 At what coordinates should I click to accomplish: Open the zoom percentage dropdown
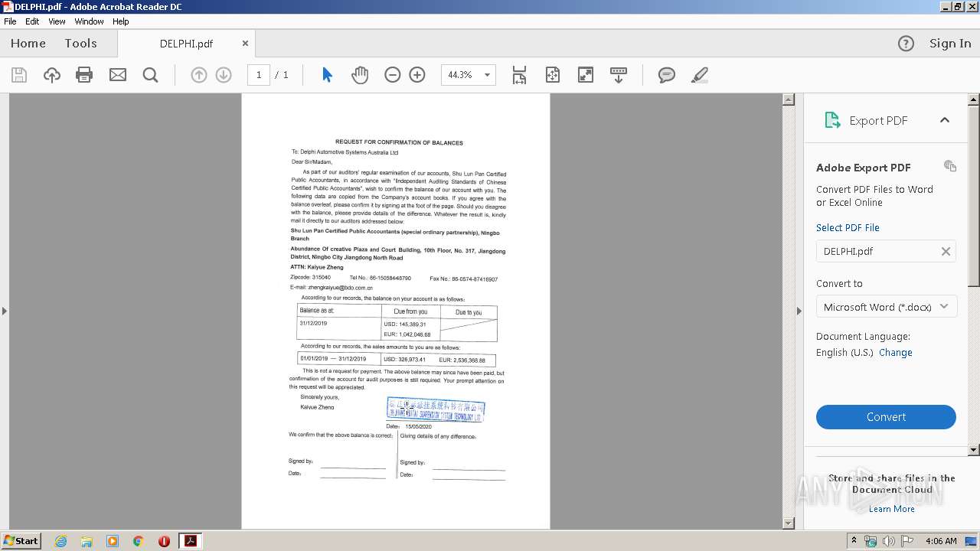pos(488,75)
